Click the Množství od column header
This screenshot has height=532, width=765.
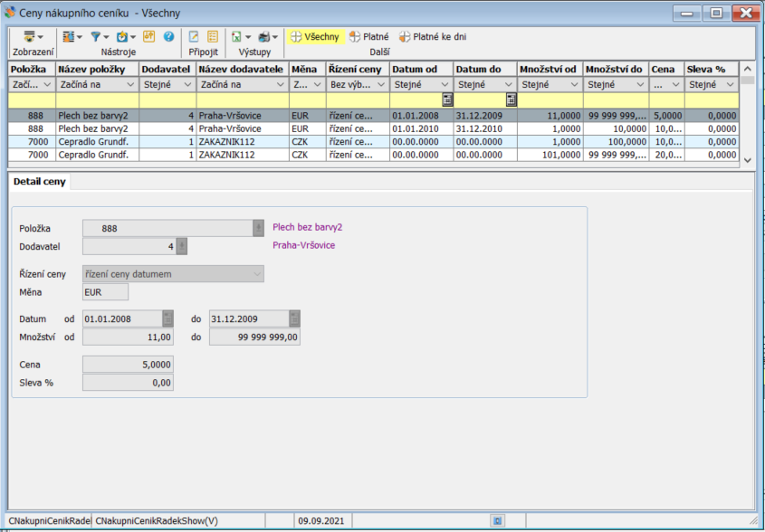click(x=550, y=69)
